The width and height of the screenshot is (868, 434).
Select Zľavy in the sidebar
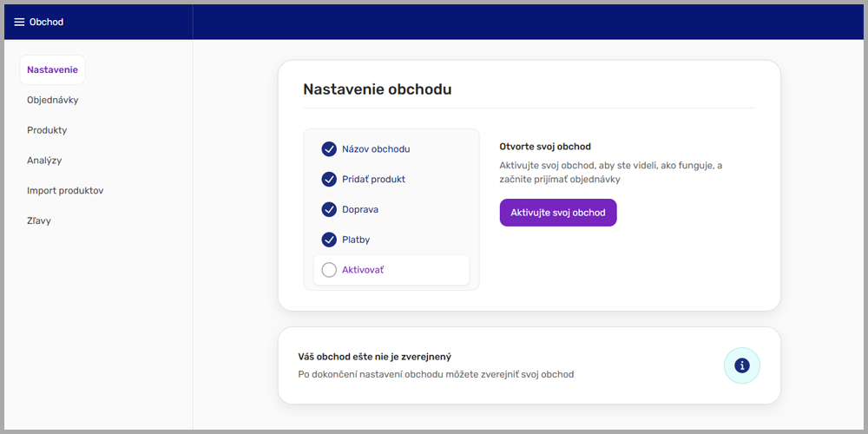39,220
